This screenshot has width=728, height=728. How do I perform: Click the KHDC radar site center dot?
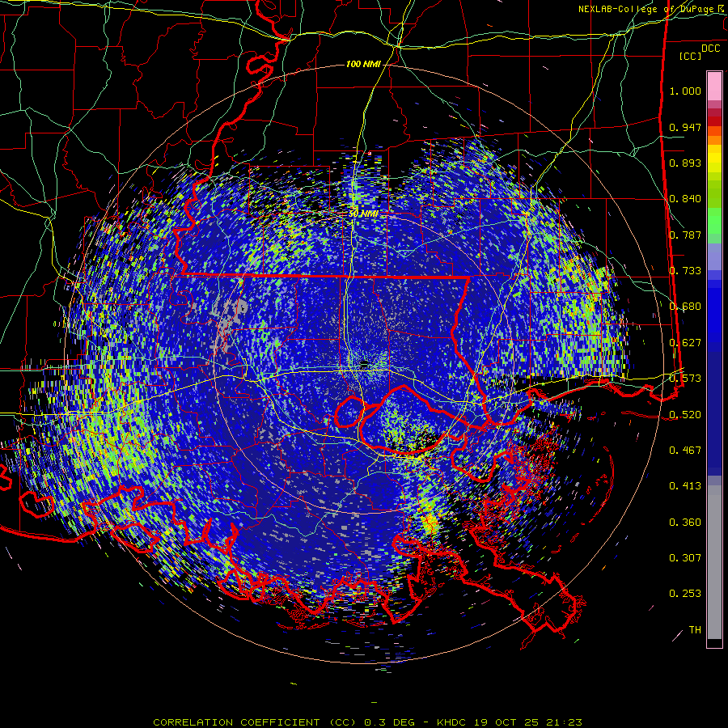365,363
